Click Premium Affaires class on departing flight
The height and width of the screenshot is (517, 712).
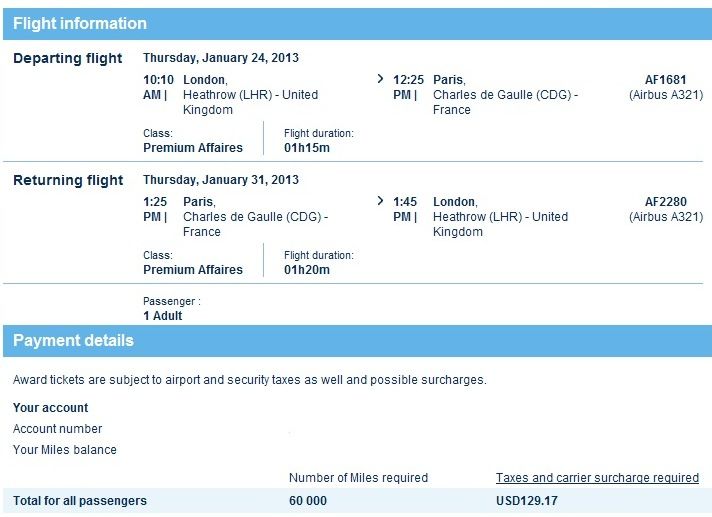(193, 148)
